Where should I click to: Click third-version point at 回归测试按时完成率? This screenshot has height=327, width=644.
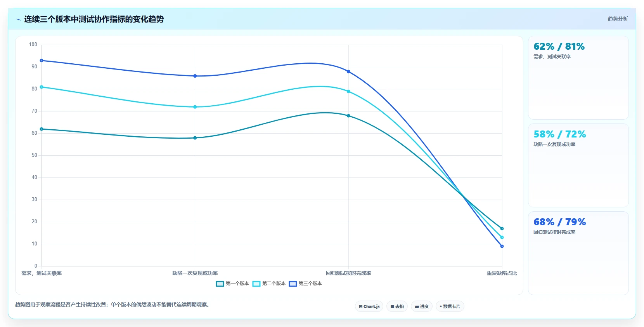tap(348, 71)
